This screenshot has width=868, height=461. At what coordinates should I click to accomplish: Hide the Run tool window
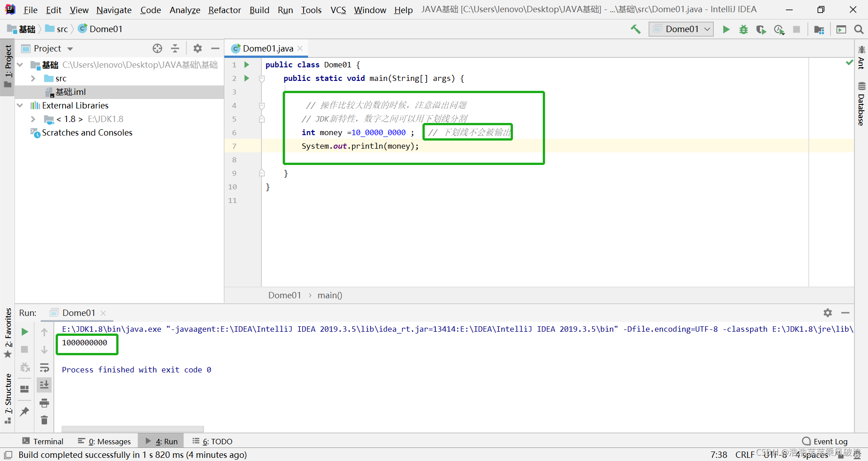click(x=845, y=313)
